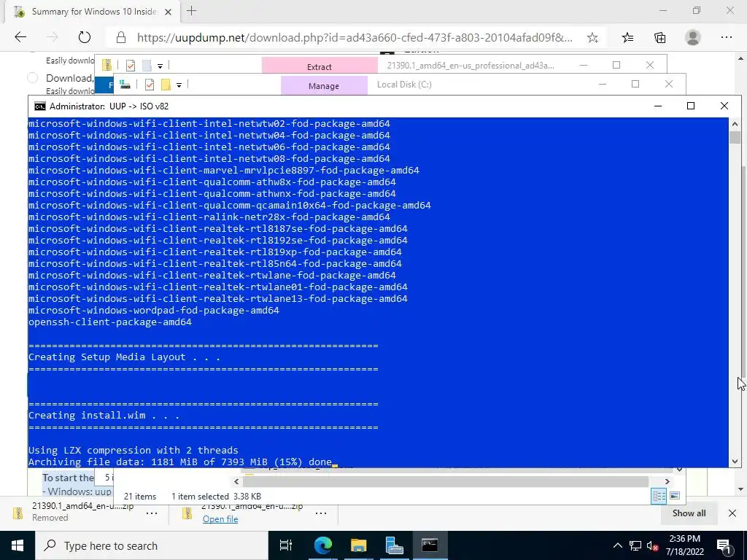
Task: Open options for Removed zip download
Action: coord(152,513)
